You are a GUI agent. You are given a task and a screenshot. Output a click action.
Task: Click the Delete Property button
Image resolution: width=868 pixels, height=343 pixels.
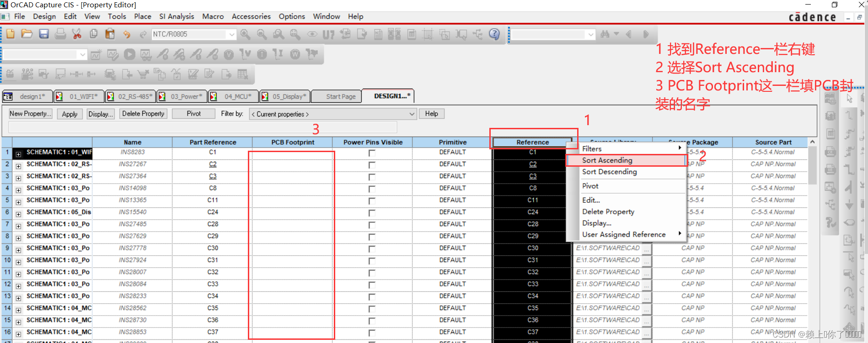[143, 114]
